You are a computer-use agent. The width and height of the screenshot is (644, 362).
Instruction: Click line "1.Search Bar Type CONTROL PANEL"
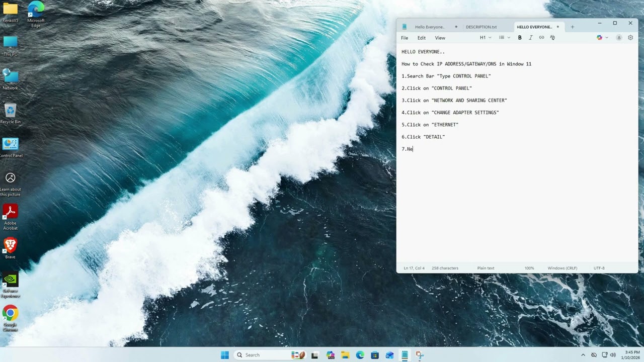point(446,76)
